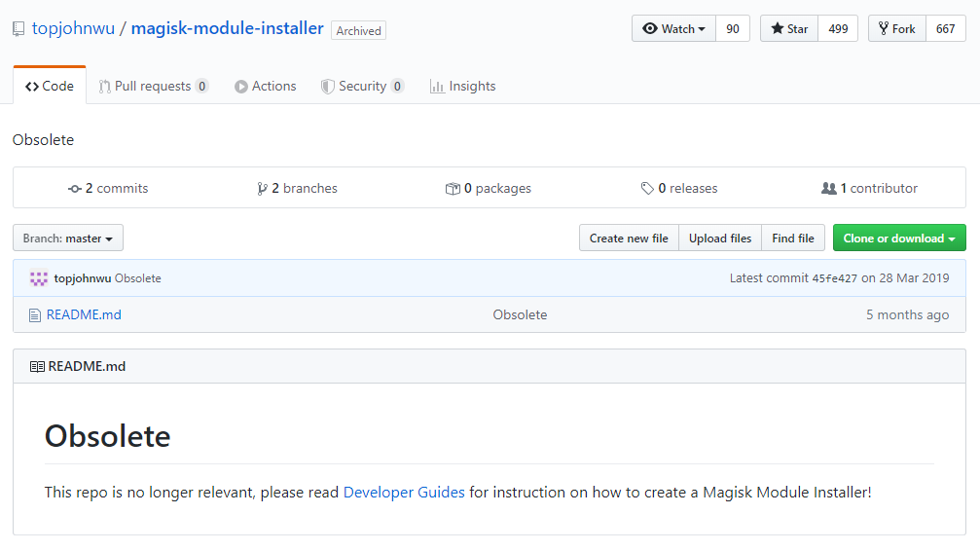Click Upload files button

coord(720,238)
